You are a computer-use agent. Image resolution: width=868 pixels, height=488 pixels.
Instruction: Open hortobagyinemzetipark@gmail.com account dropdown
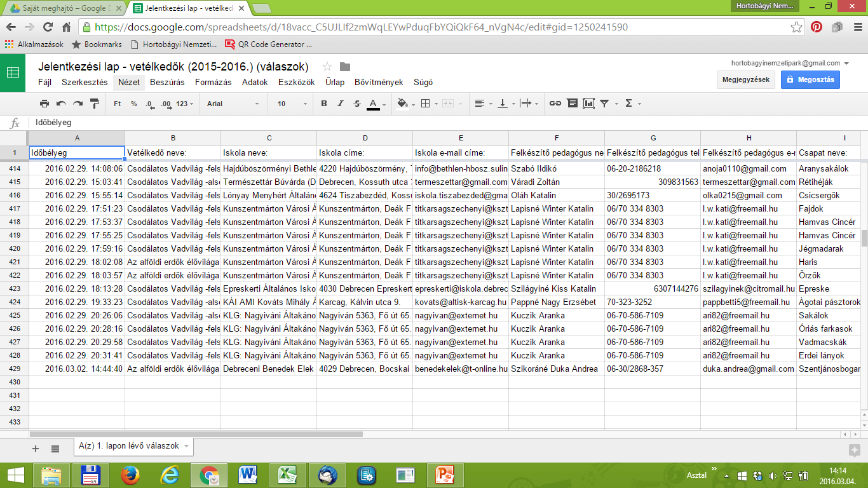pyautogui.click(x=790, y=63)
